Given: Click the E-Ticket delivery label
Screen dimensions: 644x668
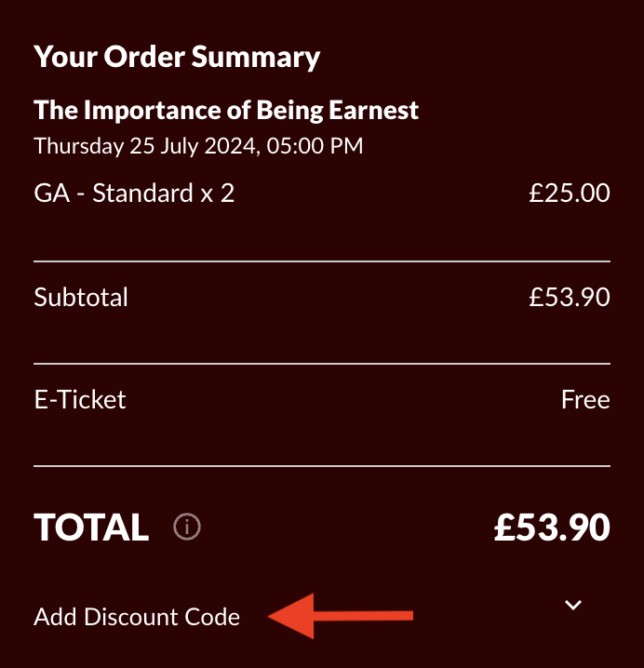Looking at the screenshot, I should [80, 400].
